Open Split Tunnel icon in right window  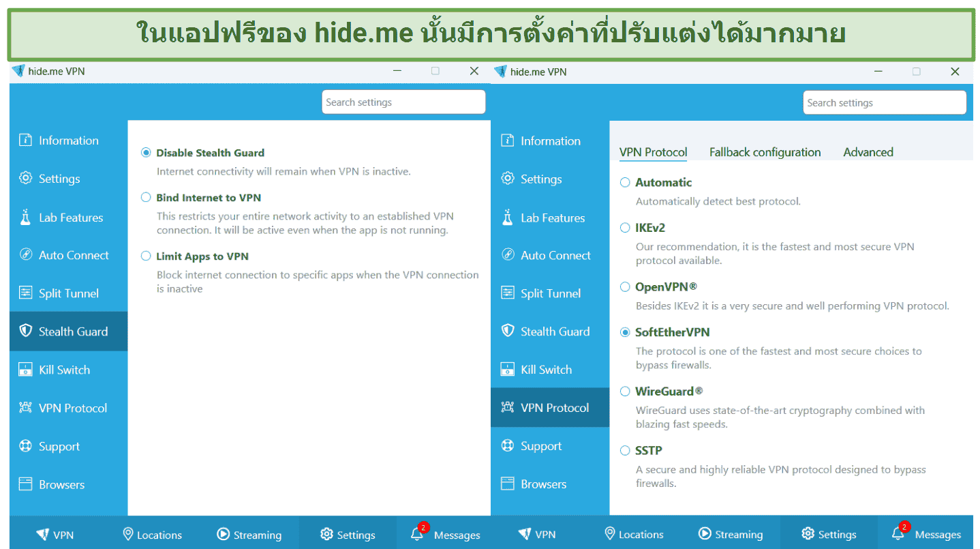click(x=508, y=293)
